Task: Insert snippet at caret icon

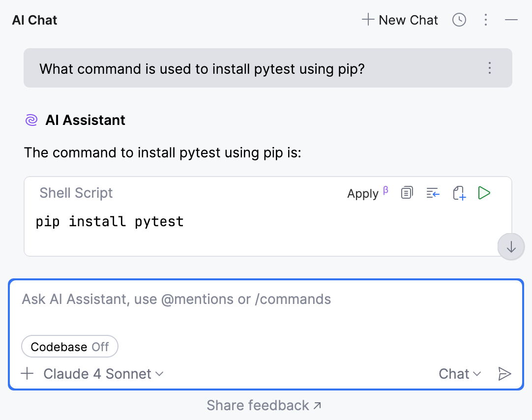Action: click(x=433, y=193)
